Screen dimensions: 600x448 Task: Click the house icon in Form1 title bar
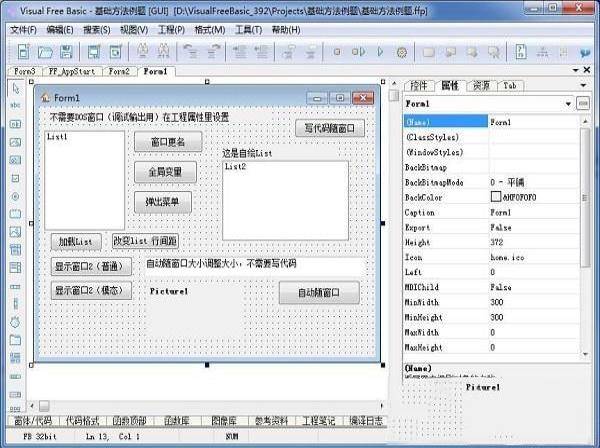click(46, 98)
